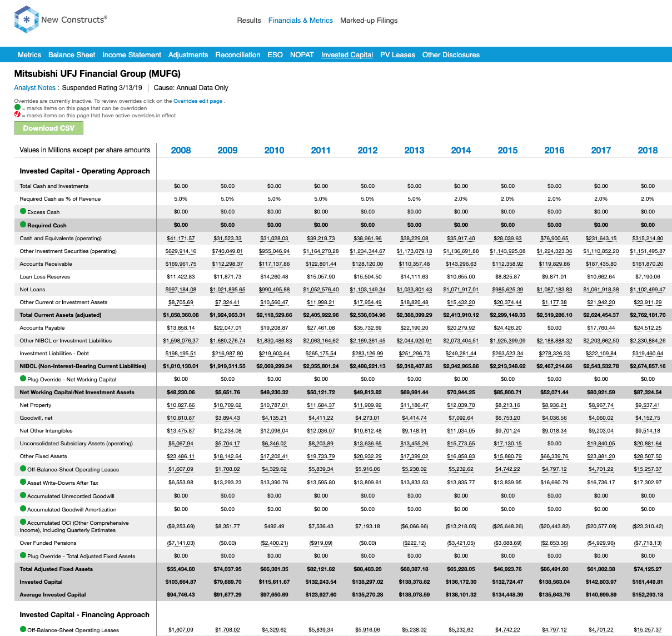Click 2009 Accounts Payable value $22,047.01
The height and width of the screenshot is (636, 672).
(227, 327)
